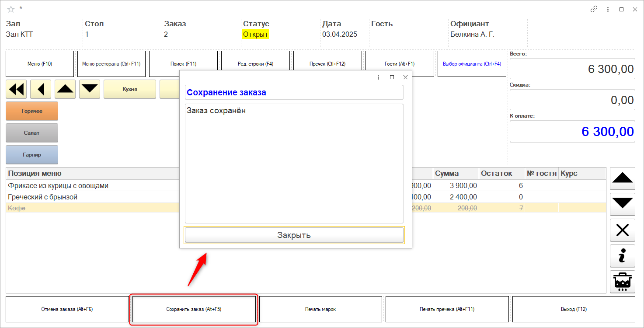Viewport: 644px width, 328px height.
Task: Open the dialog's three-dot options menu
Action: click(378, 77)
